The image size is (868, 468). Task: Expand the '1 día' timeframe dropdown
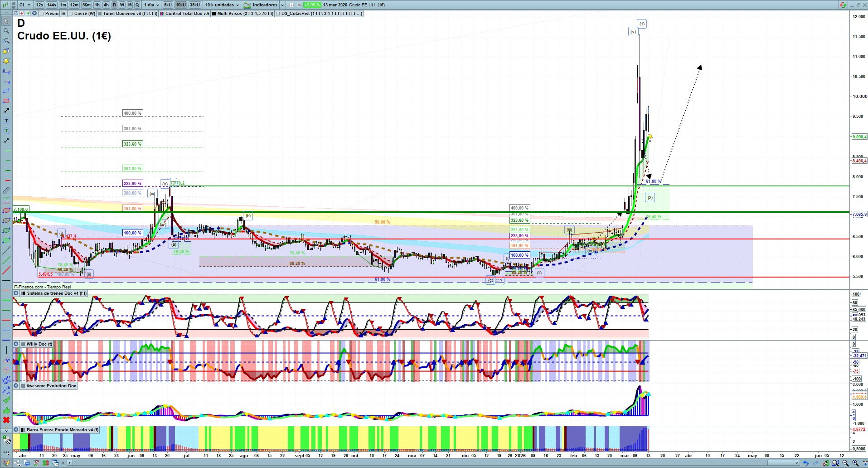point(151,5)
